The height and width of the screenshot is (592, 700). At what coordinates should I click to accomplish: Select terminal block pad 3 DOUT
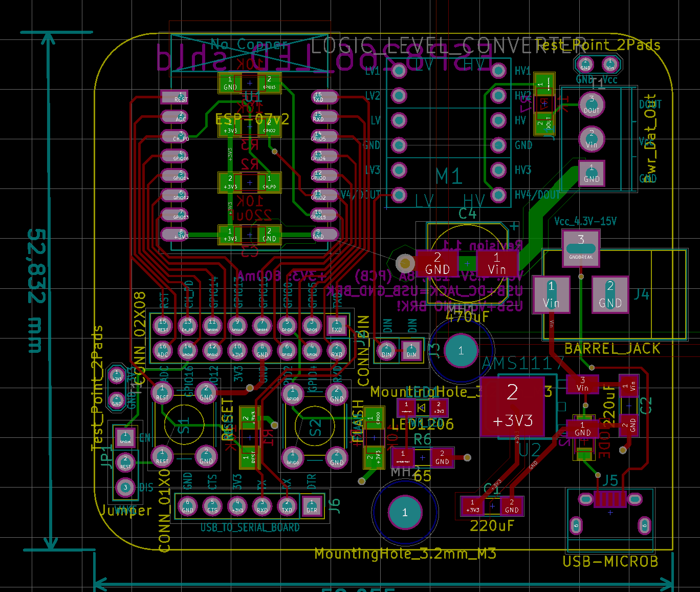point(592,104)
